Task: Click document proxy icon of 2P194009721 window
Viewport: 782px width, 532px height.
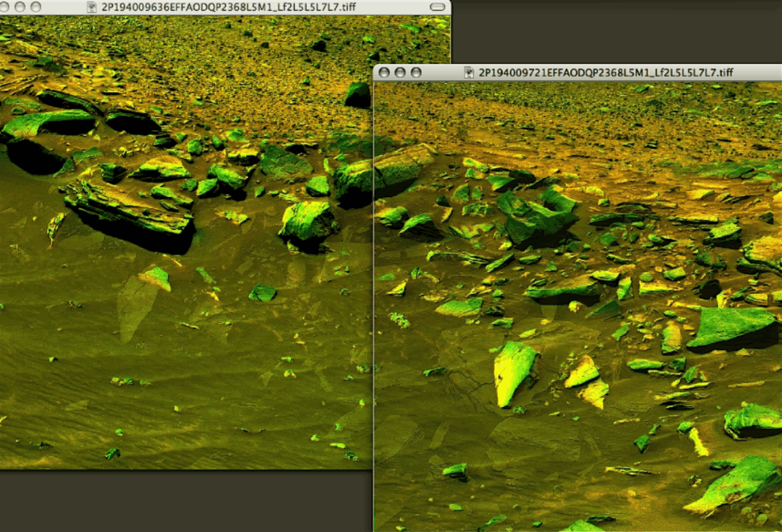Action: (x=469, y=73)
